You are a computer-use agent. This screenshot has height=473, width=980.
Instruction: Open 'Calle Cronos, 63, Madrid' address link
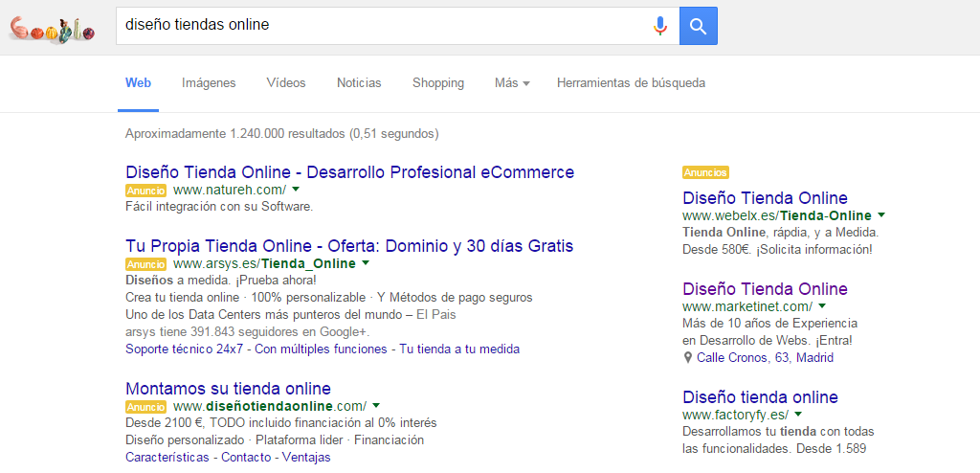click(765, 358)
